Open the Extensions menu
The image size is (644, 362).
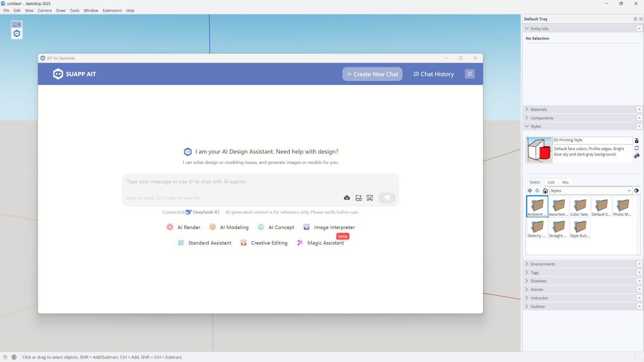[112, 10]
